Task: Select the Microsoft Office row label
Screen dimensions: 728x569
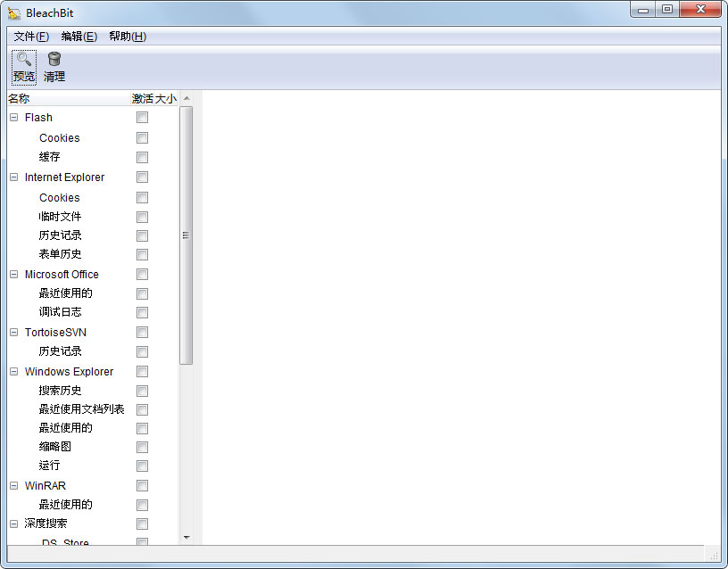Action: (x=62, y=275)
